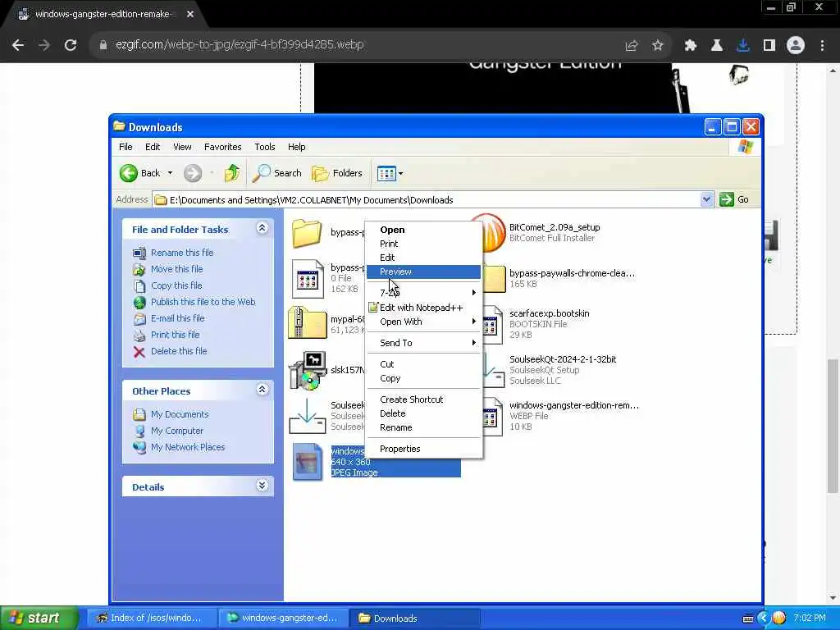This screenshot has height=630, width=840.
Task: Choose Edit in context menu
Action: pyautogui.click(x=423, y=258)
